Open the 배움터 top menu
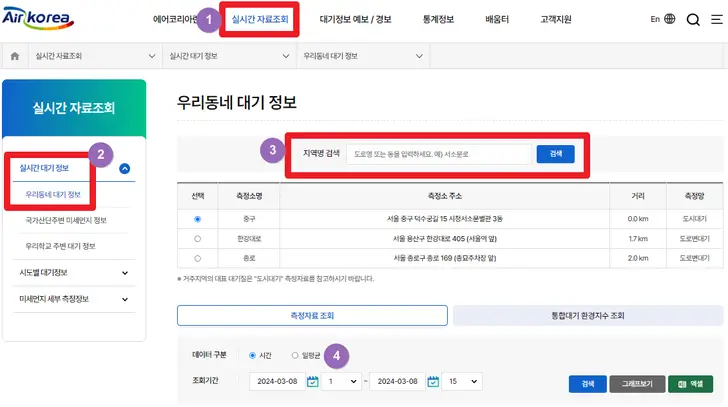Screen dimensions: 728x407 click(497, 19)
